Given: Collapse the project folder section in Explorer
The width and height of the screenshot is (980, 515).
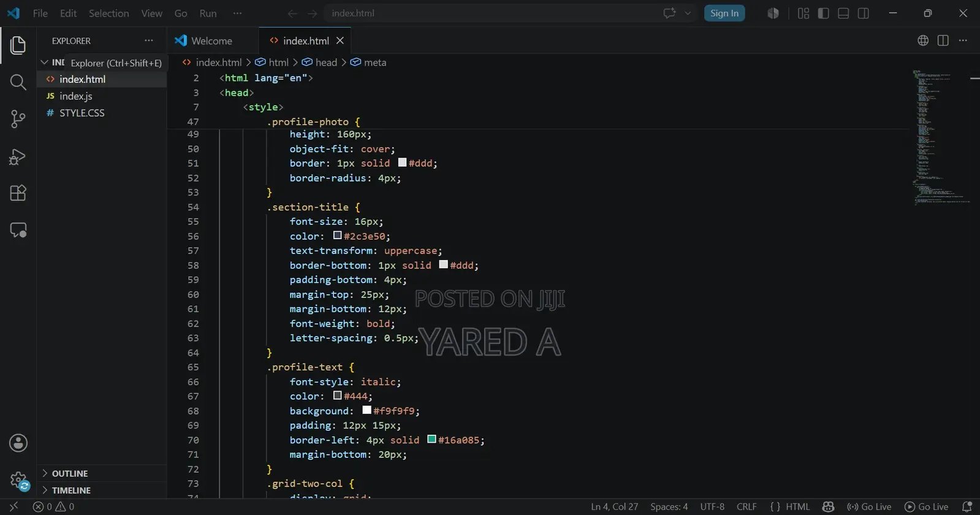Looking at the screenshot, I should pos(44,63).
